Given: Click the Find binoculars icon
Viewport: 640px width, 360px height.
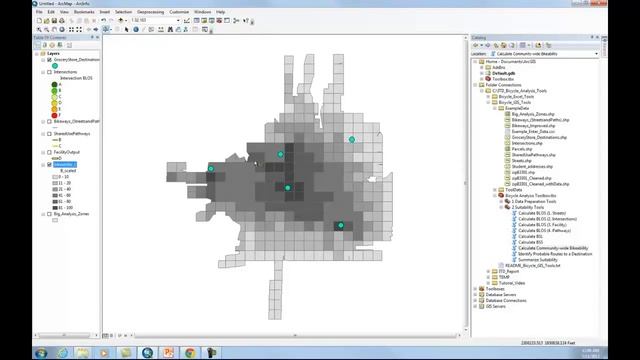Looking at the screenshot, I should [x=170, y=29].
